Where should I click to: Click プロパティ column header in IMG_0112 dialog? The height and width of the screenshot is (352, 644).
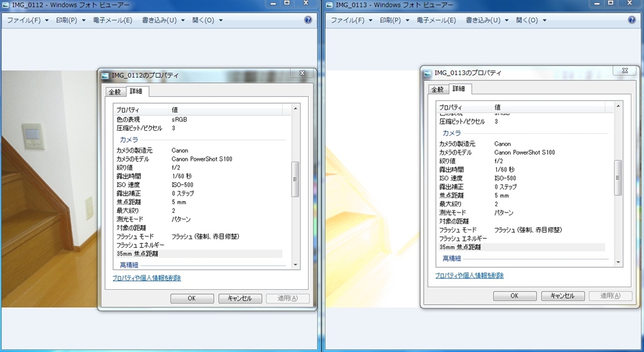coord(142,109)
